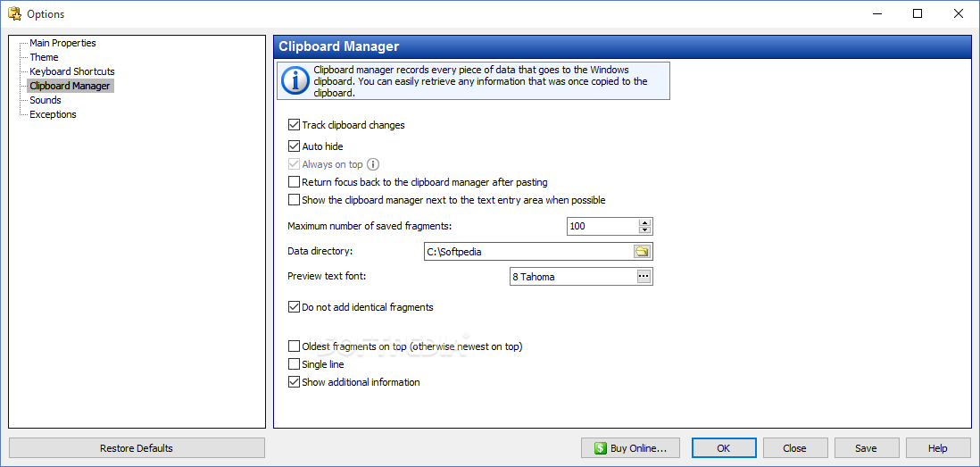Screen dimensions: 980x467
Task: Click Restore Defaults button
Action: (x=137, y=448)
